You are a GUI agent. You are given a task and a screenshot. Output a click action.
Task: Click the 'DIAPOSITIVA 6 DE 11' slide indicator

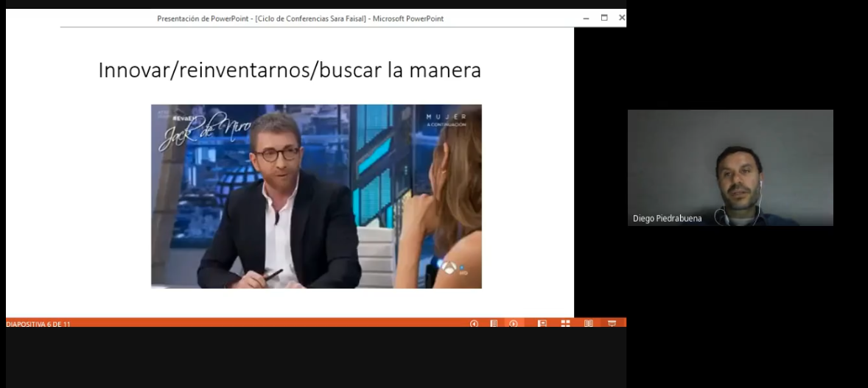click(38, 324)
